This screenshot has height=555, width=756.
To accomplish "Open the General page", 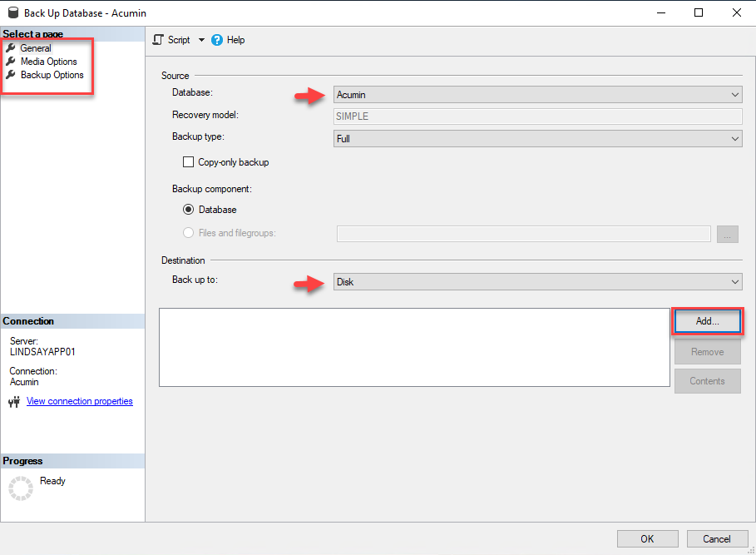I will click(36, 47).
